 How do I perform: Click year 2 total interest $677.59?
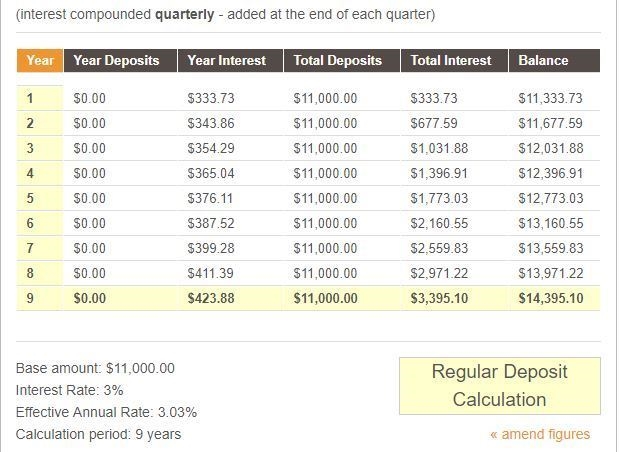(433, 123)
